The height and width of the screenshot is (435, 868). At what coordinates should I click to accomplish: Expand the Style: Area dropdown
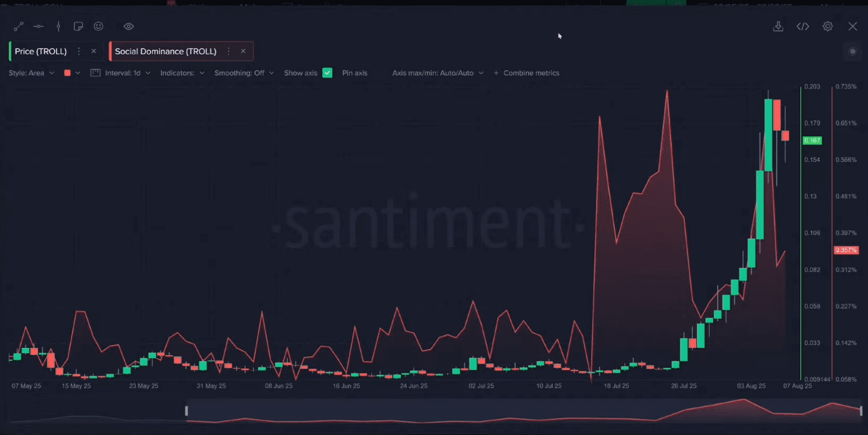31,73
